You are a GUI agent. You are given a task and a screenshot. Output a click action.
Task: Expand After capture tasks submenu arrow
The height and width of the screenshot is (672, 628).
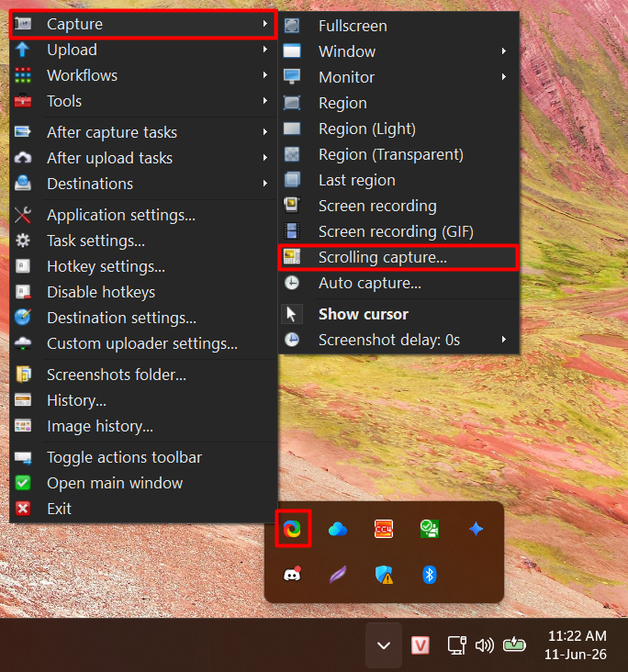tap(265, 132)
